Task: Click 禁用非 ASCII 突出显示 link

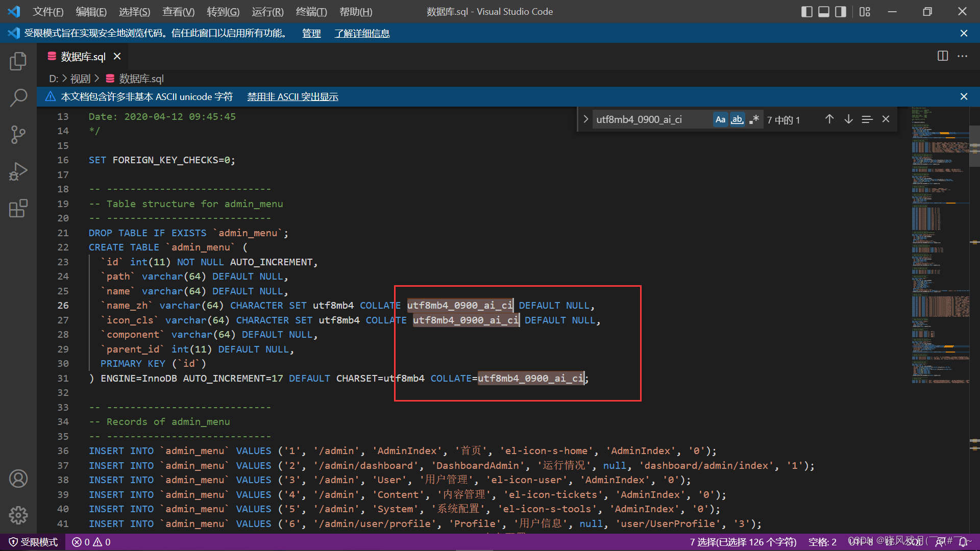Action: (292, 97)
